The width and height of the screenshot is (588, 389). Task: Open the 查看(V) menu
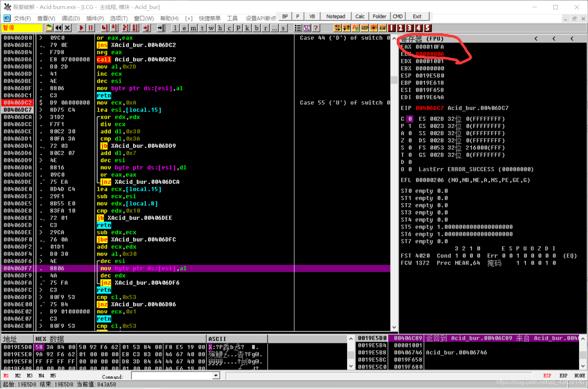46,18
